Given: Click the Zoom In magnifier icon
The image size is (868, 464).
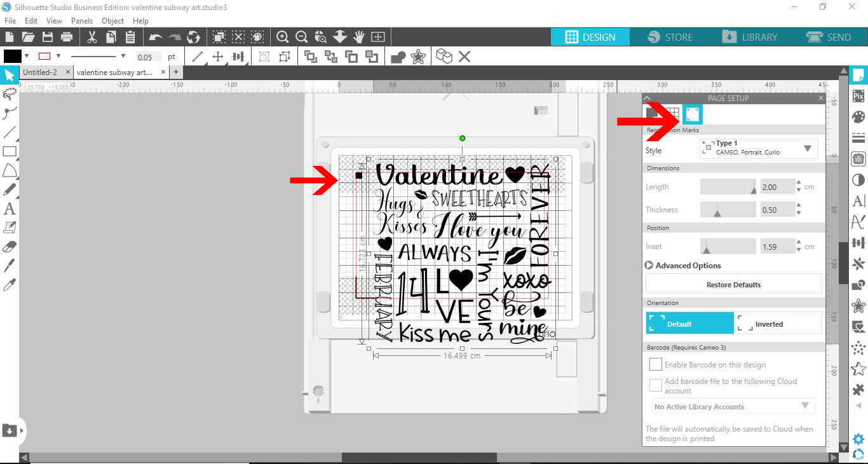Looking at the screenshot, I should [283, 37].
